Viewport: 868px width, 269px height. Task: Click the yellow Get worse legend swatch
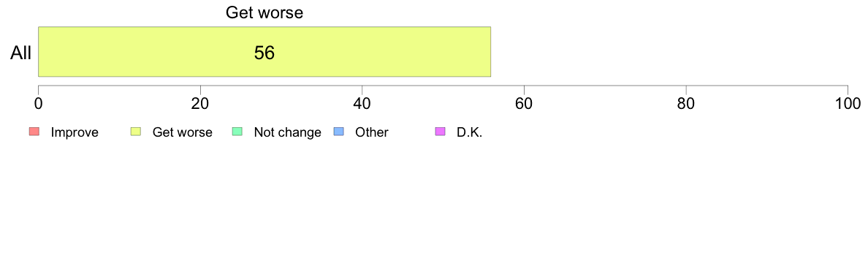click(x=136, y=132)
